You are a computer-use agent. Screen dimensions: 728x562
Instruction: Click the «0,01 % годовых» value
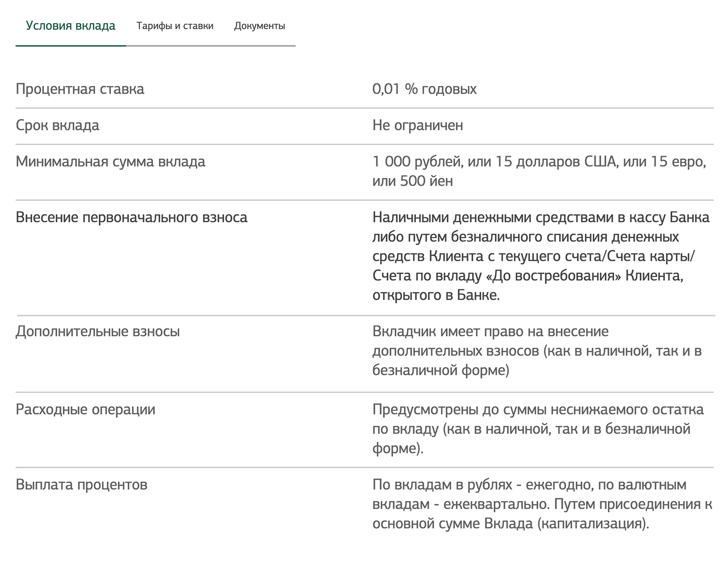pyautogui.click(x=425, y=88)
